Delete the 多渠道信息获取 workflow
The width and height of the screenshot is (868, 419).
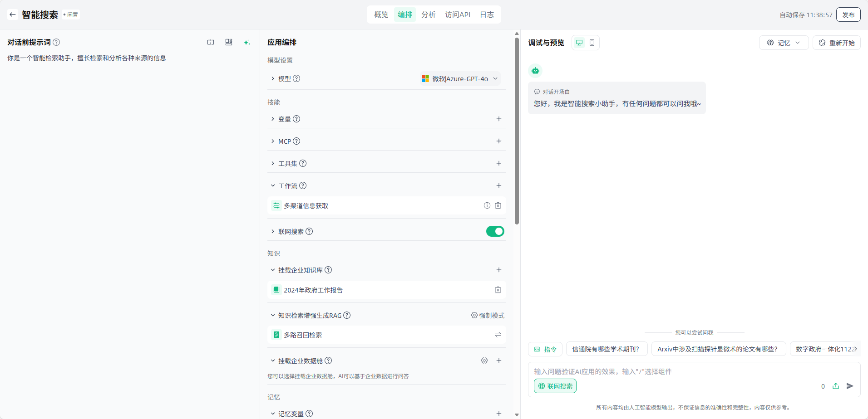tap(498, 205)
